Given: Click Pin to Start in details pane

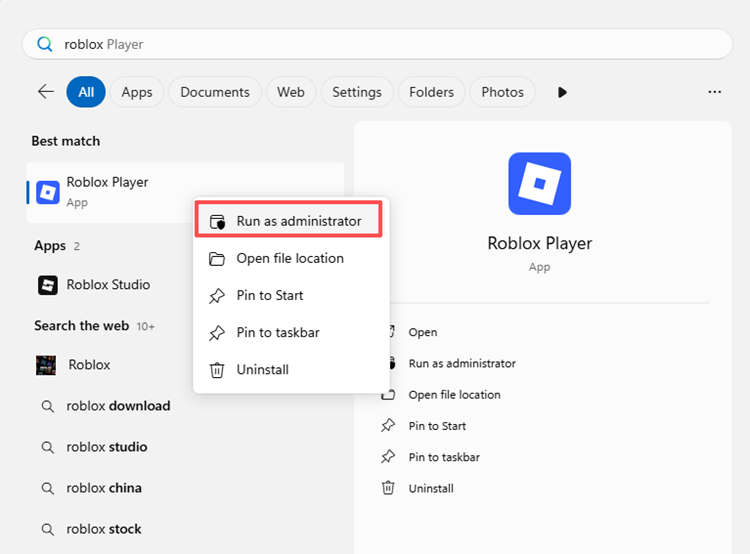Looking at the screenshot, I should (x=437, y=426).
